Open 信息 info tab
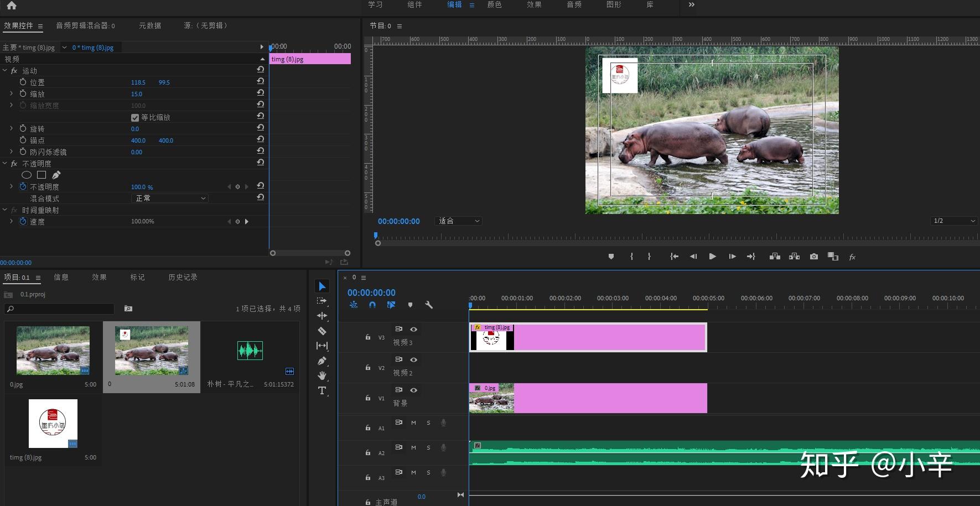The width and height of the screenshot is (980, 506). [x=61, y=277]
